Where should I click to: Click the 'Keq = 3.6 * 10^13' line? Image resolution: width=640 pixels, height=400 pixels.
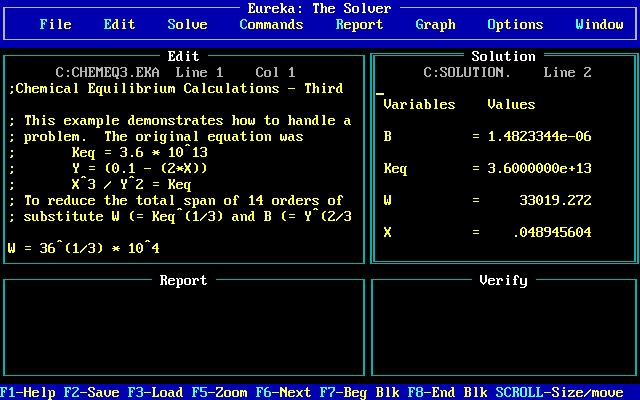140,152
